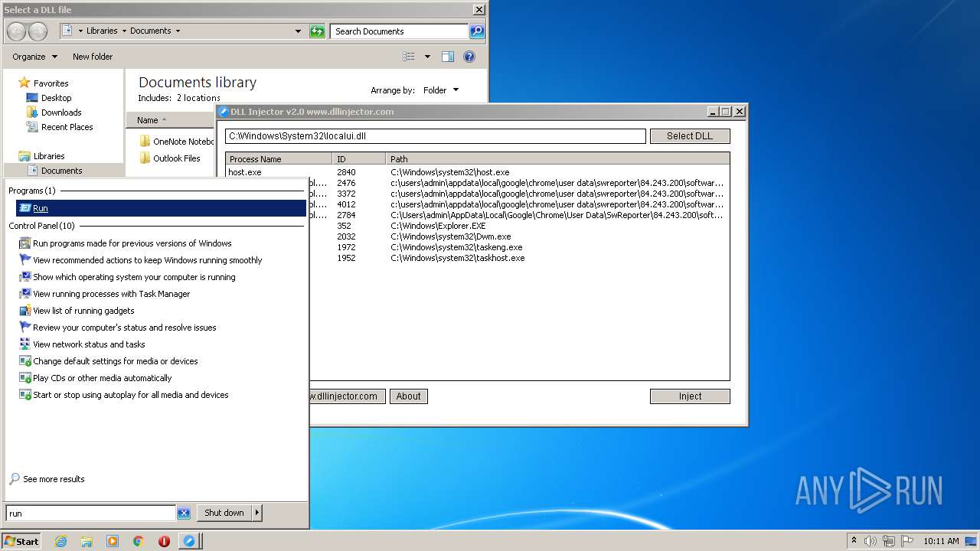980x551 pixels.
Task: Expand the Documents breadcrumb arrow
Action: tap(178, 31)
